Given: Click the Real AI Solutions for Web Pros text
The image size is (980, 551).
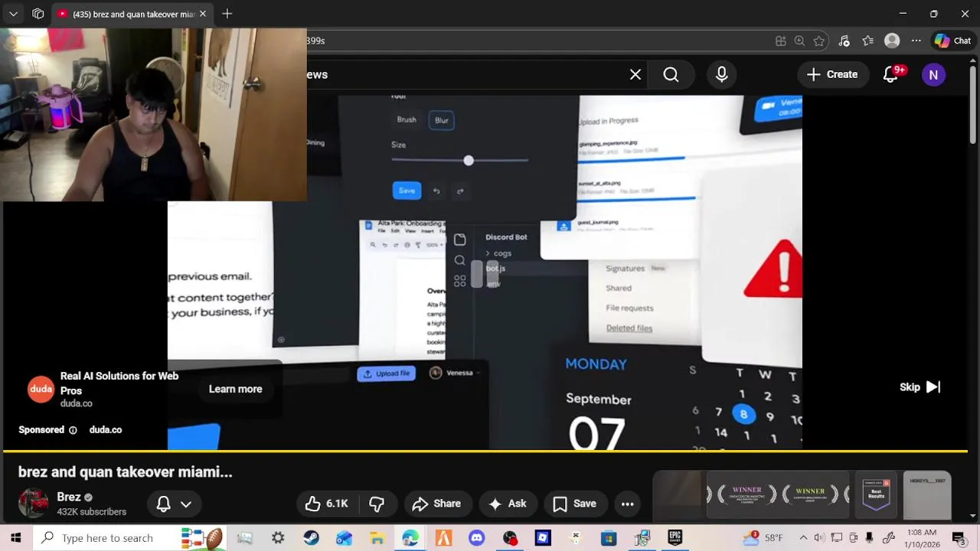Looking at the screenshot, I should [119, 383].
